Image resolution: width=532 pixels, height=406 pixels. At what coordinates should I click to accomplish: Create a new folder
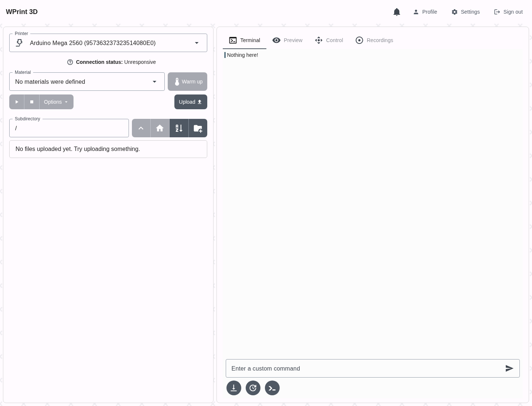[x=198, y=128]
